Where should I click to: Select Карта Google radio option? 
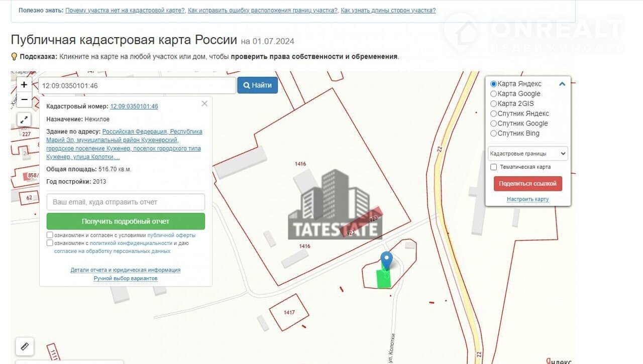coord(493,94)
